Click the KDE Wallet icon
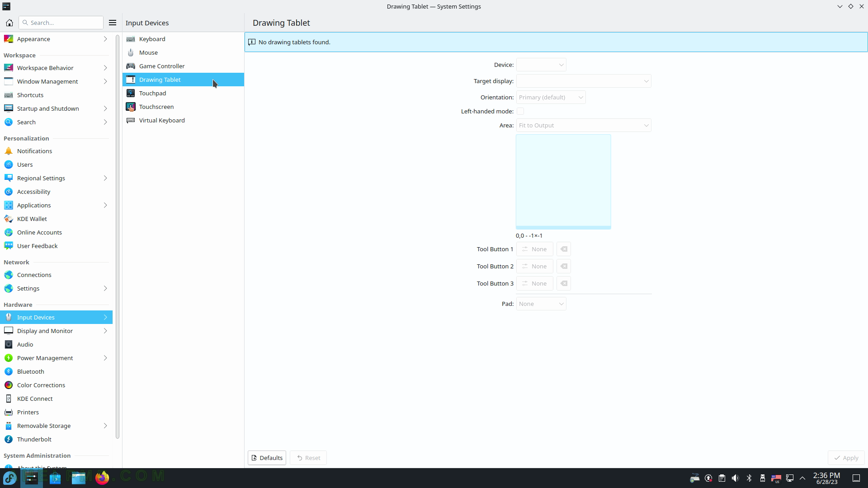This screenshot has width=868, height=488. click(x=9, y=219)
